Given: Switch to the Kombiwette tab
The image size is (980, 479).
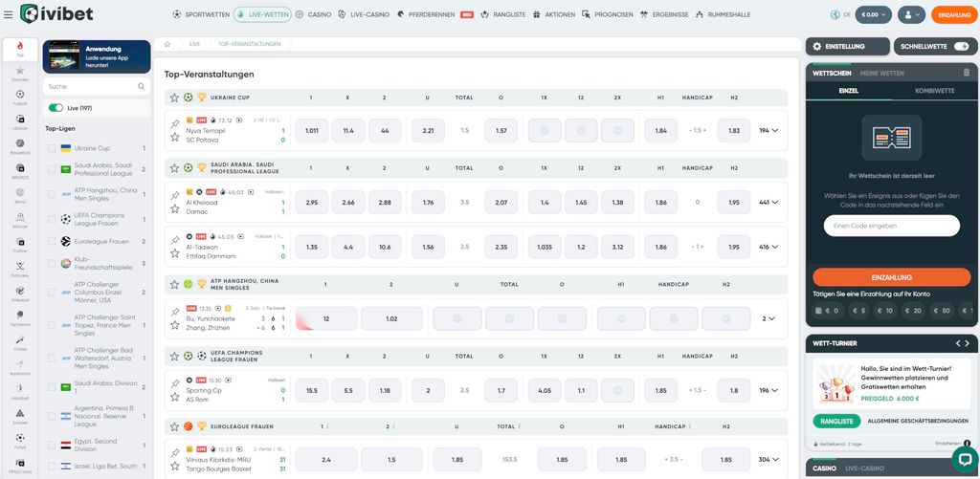Looking at the screenshot, I should click(x=934, y=91).
